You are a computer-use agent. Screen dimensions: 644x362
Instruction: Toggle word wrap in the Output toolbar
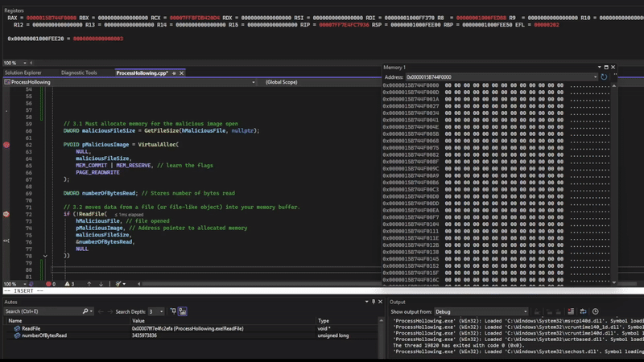point(583,311)
